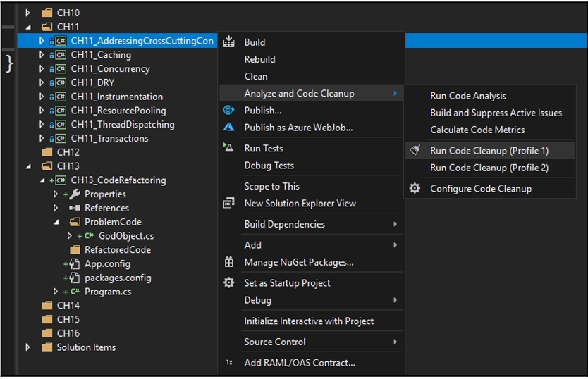Expand the CH10 folder

(28, 13)
